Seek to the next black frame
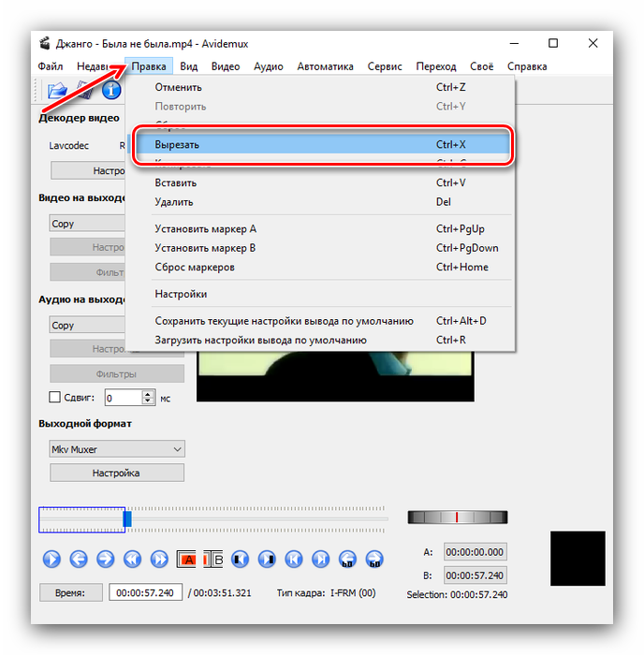The height and width of the screenshot is (655, 644). [267, 560]
